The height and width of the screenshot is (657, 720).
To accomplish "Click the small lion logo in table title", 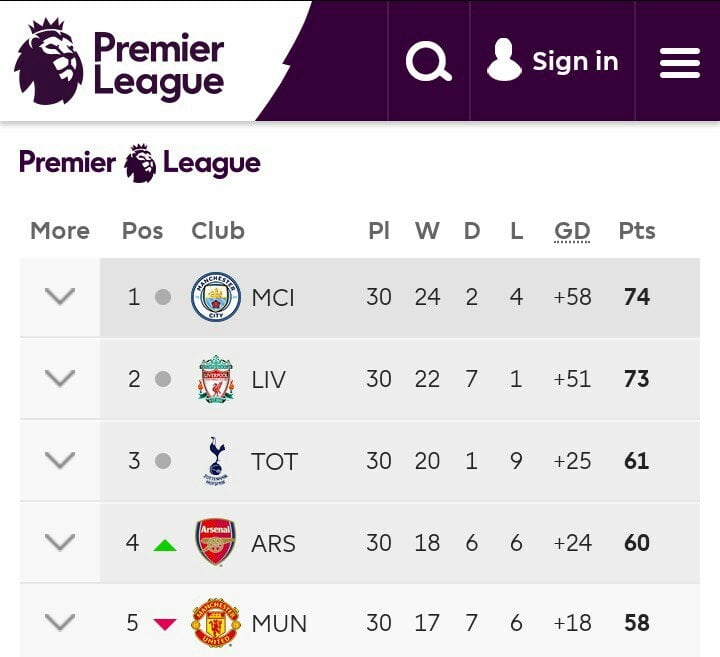I will tap(140, 163).
